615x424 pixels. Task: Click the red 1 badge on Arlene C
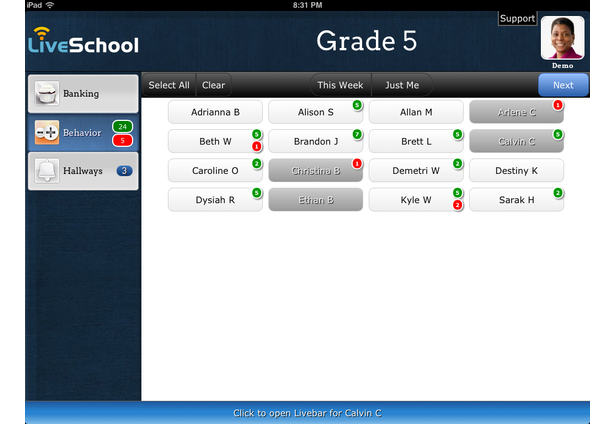(558, 105)
